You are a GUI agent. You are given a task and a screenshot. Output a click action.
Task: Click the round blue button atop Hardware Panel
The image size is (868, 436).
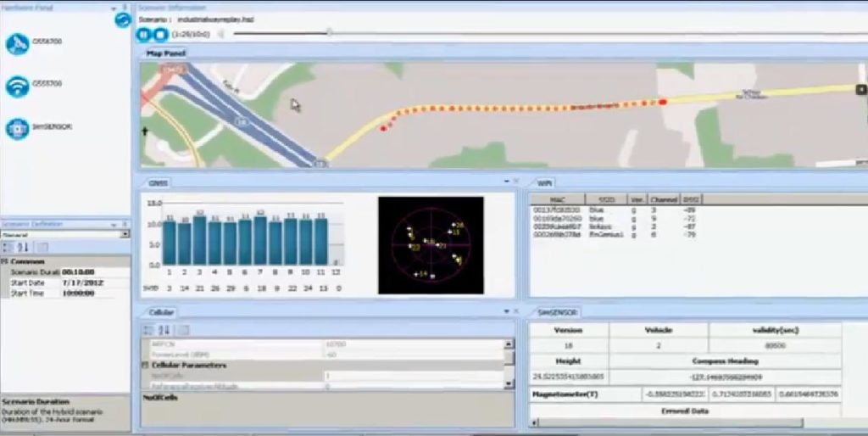[x=123, y=20]
